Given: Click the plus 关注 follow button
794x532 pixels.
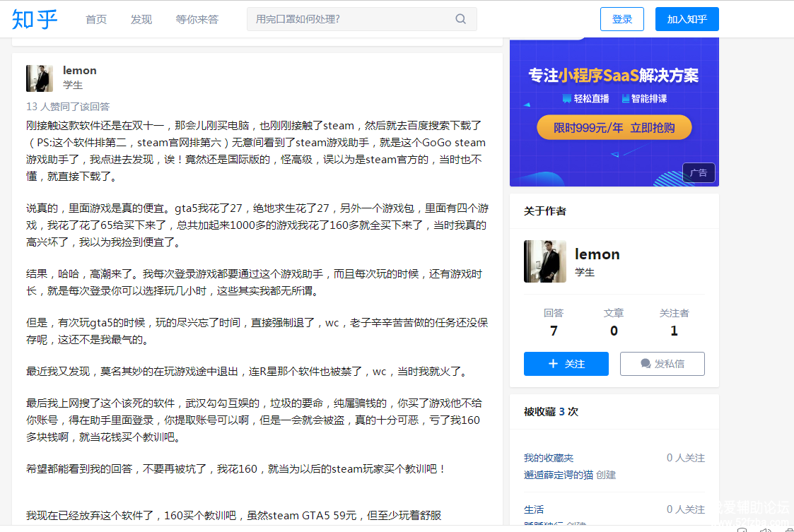Looking at the screenshot, I should click(566, 364).
